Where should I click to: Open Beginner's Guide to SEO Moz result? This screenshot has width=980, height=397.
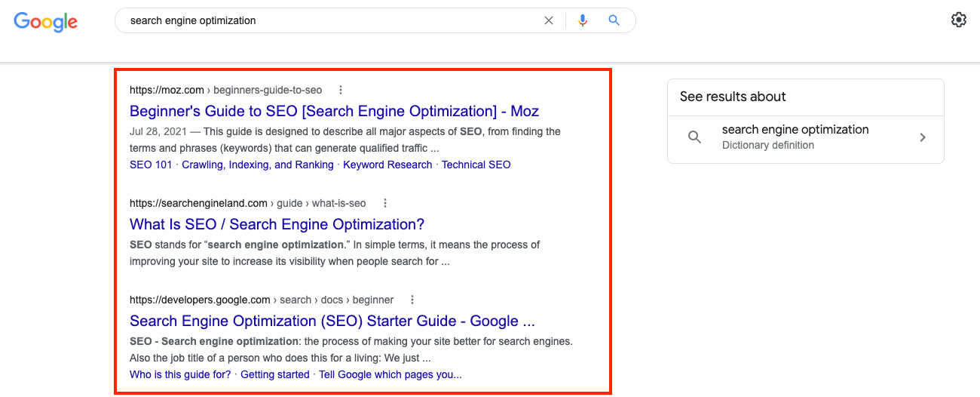(334, 111)
